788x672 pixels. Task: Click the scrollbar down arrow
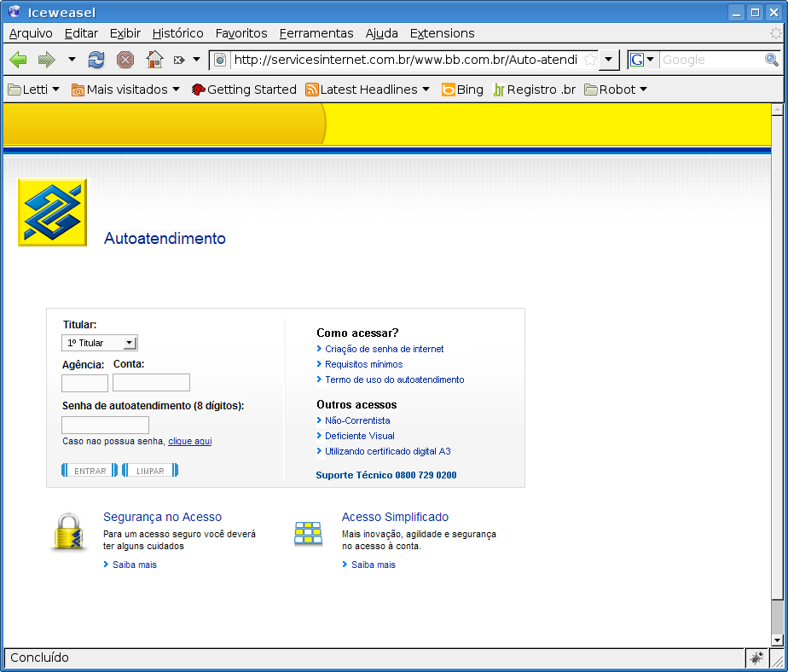pyautogui.click(x=777, y=640)
